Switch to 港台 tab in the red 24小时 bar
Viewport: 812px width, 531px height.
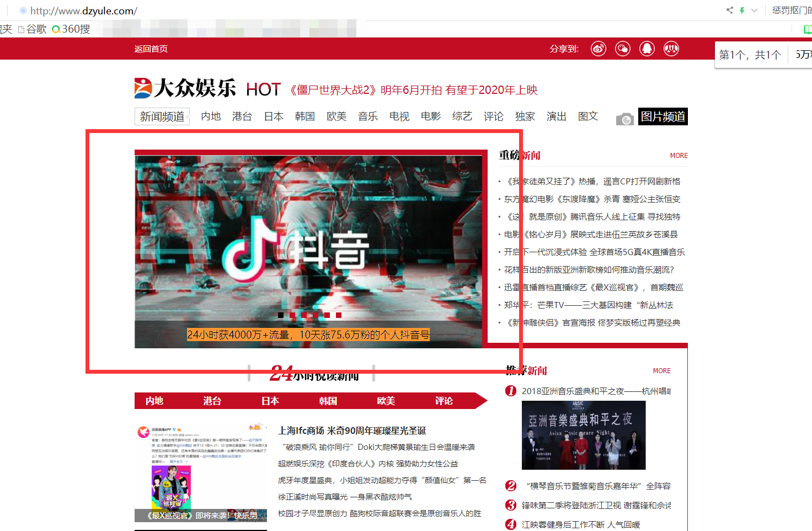212,401
